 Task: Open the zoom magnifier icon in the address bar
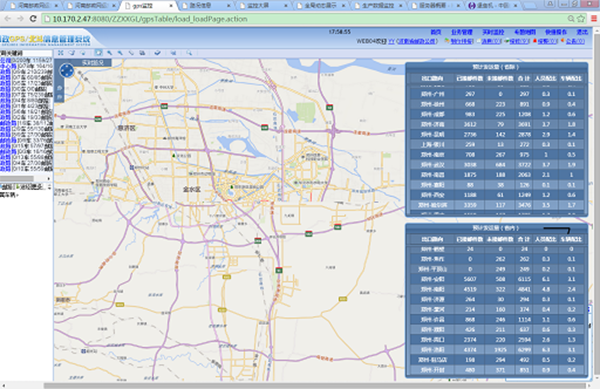pos(571,18)
